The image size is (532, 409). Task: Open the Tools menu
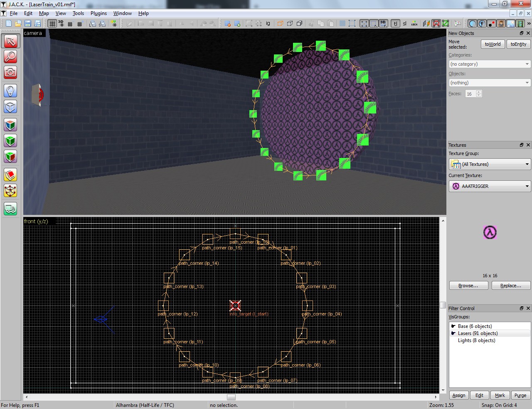(78, 13)
